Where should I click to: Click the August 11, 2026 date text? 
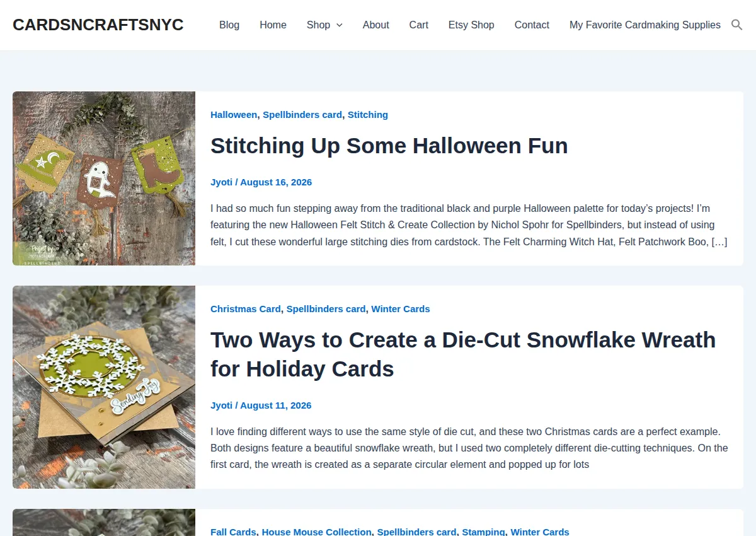[x=276, y=405]
